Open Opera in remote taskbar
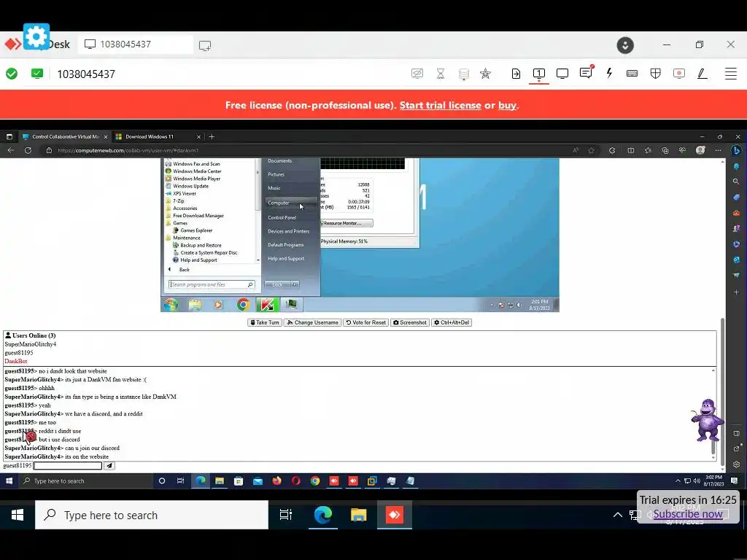Image resolution: width=747 pixels, height=560 pixels. point(296,481)
